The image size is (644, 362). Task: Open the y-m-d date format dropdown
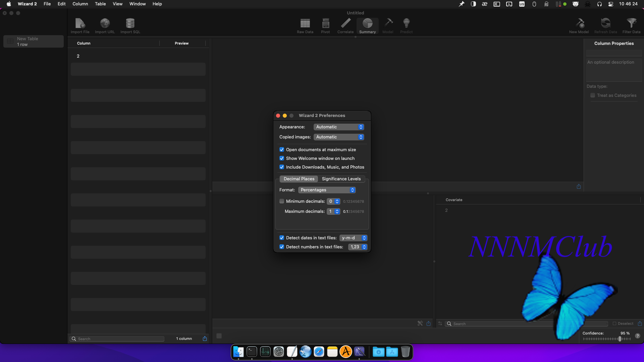pos(354,238)
